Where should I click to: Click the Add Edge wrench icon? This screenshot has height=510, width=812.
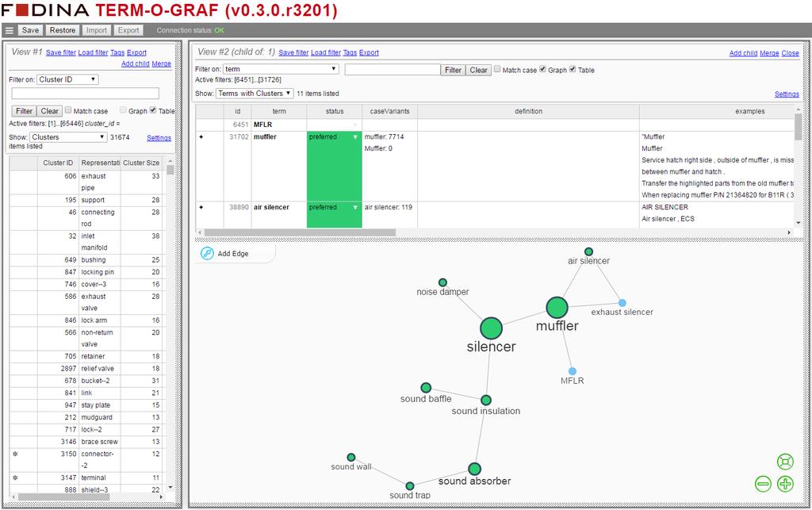207,253
